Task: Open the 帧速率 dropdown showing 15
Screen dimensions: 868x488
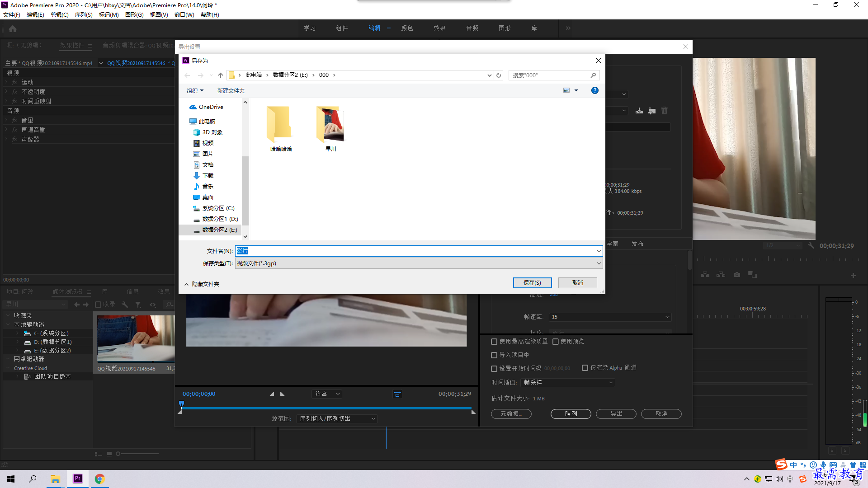Action: pyautogui.click(x=610, y=317)
